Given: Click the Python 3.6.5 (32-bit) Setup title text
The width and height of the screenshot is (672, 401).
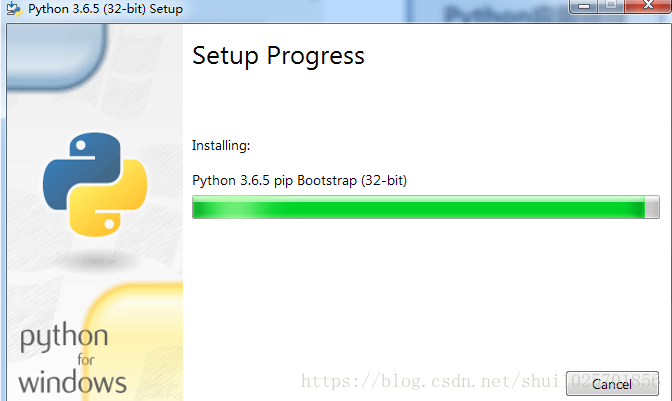Looking at the screenshot, I should pyautogui.click(x=105, y=9).
